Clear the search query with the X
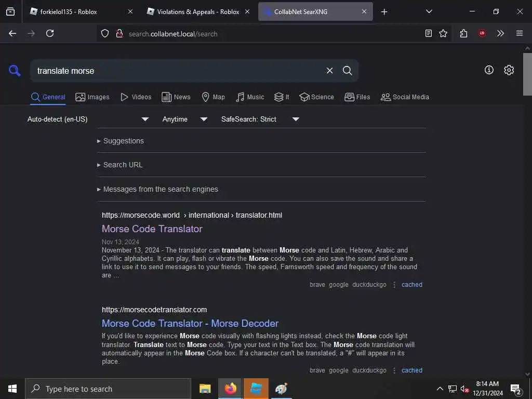Viewport: 532px width, 399px height. tap(329, 71)
